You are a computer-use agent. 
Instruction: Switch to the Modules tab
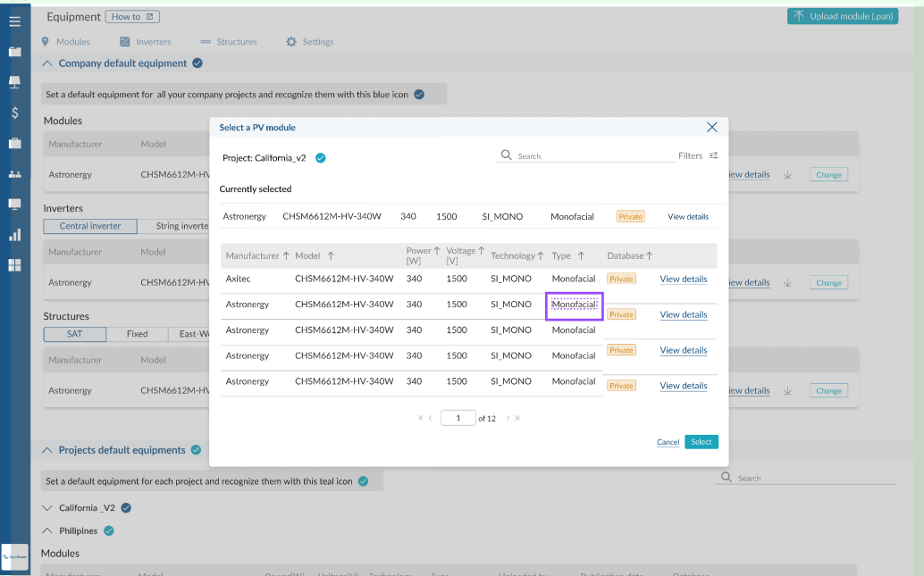click(65, 42)
